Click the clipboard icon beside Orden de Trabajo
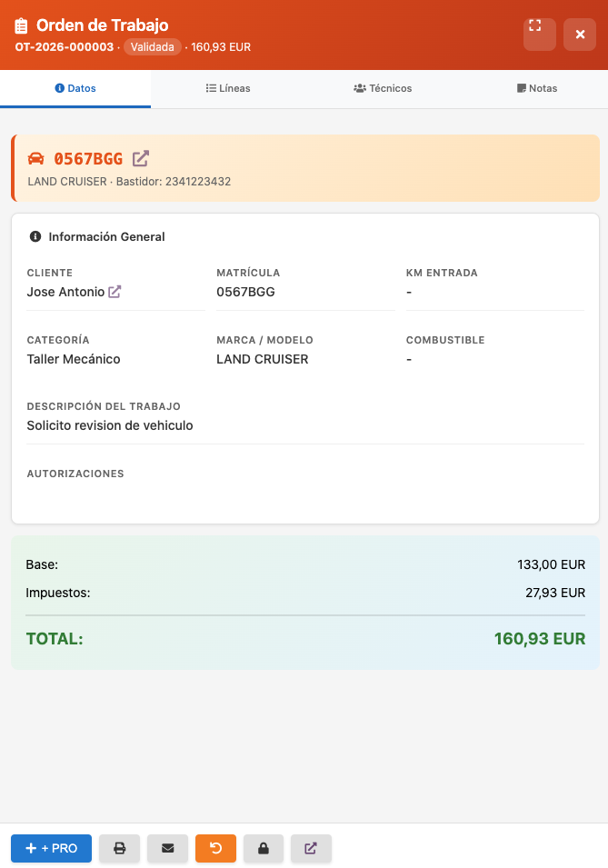This screenshot has height=868, width=608. pos(22,26)
